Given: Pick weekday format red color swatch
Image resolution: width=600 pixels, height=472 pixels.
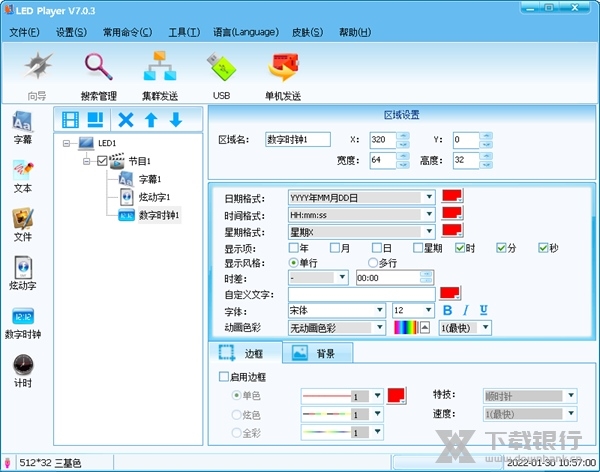Looking at the screenshot, I should 452,230.
